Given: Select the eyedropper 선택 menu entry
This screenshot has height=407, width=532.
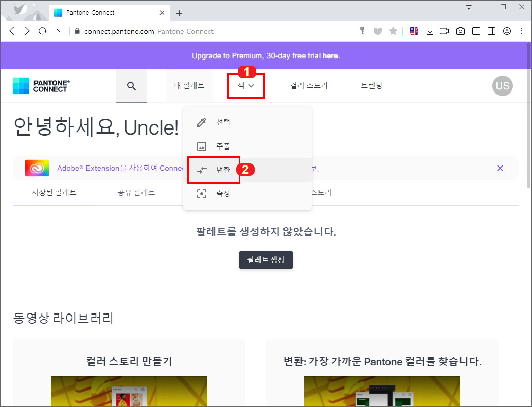Looking at the screenshot, I should 247,122.
